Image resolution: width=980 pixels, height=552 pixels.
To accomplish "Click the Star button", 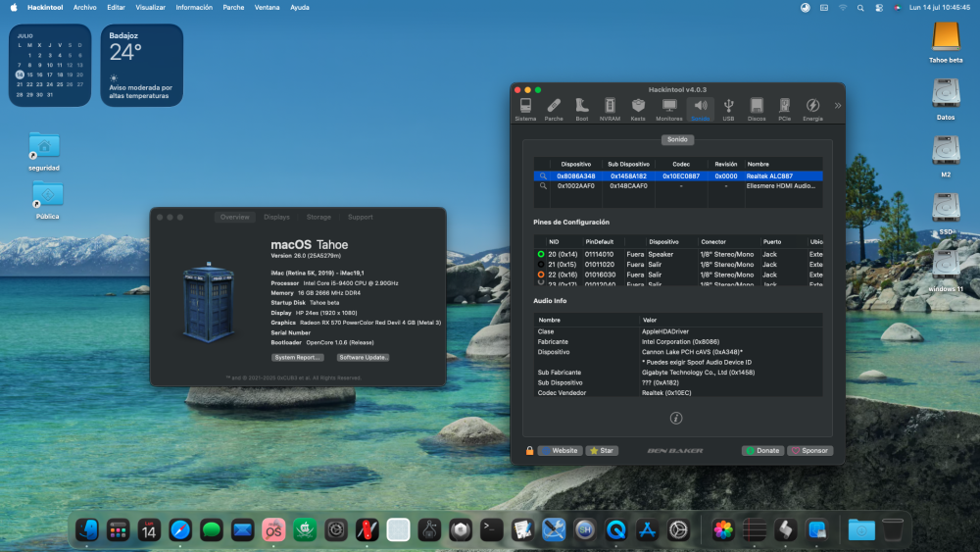I will (602, 451).
